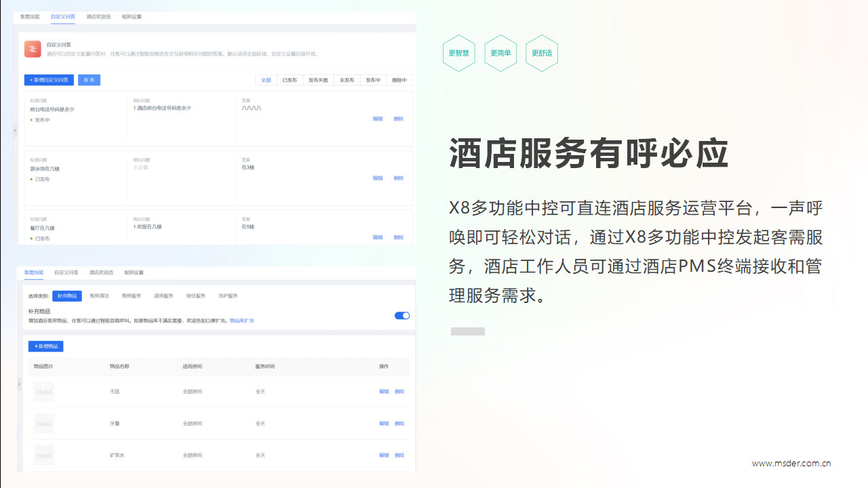Image resolution: width=868 pixels, height=488 pixels.
Task: Click collapse arrow on the 补充物品 panel edge
Action: pyautogui.click(x=19, y=384)
